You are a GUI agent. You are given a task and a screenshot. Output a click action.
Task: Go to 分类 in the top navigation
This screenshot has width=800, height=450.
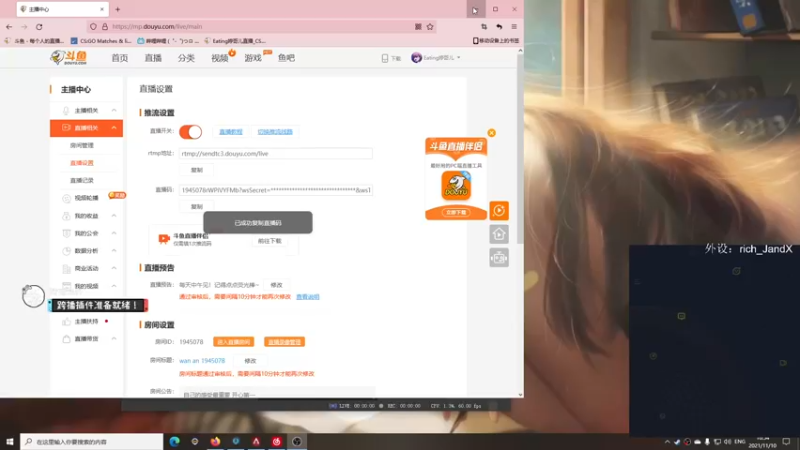point(186,58)
